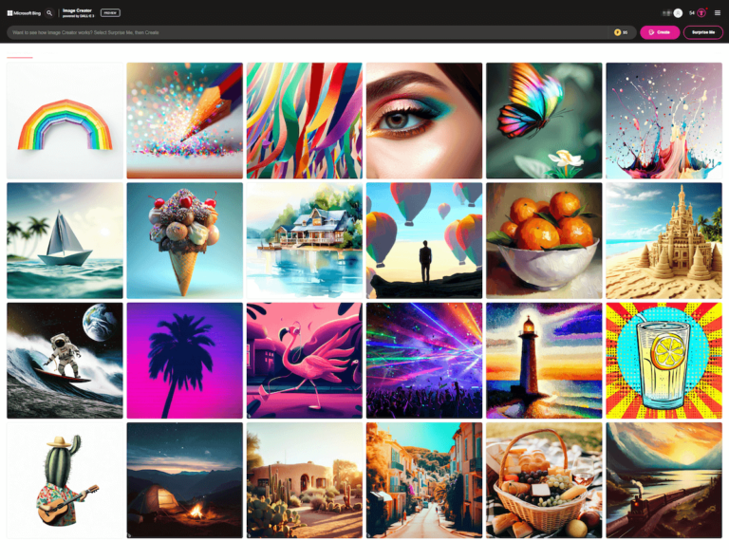729x560 pixels.
Task: Click the Microsoft Bing logo
Action: 25,13
